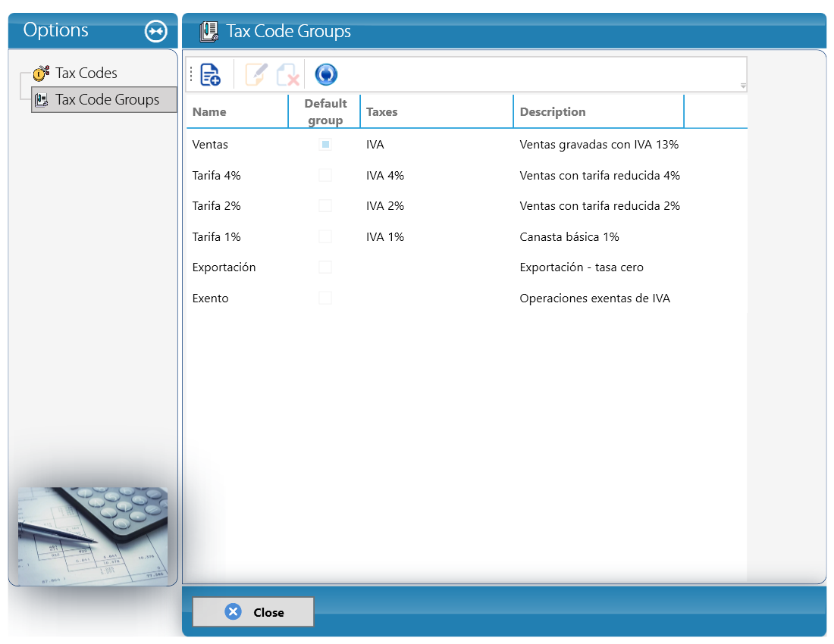
Task: Click description 'Ventas con tarifa reducida 4%'
Action: [x=600, y=175]
